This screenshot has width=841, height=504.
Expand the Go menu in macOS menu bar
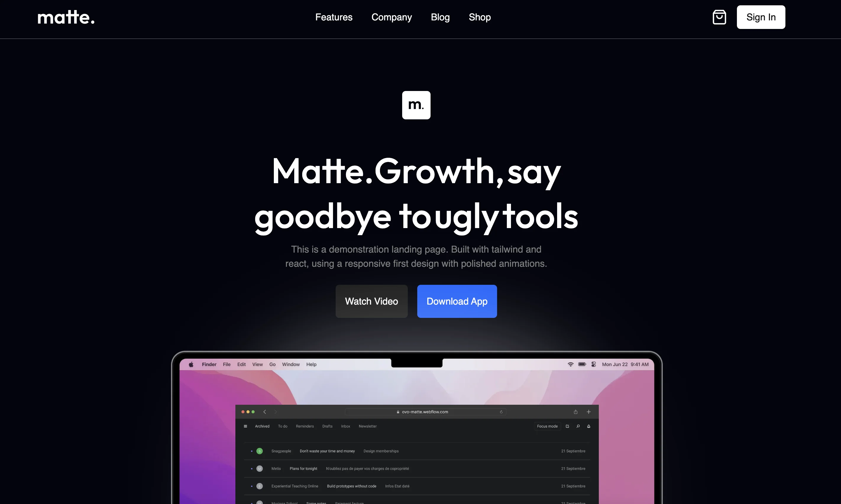272,364
